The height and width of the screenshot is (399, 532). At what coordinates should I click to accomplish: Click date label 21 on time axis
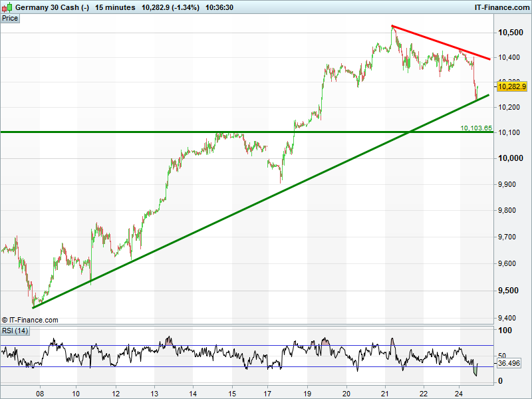pos(385,394)
